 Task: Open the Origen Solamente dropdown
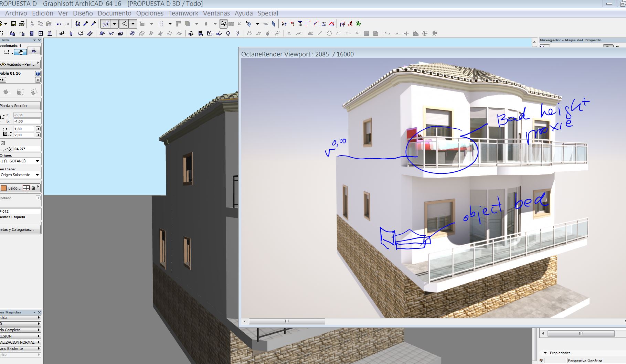pos(20,175)
